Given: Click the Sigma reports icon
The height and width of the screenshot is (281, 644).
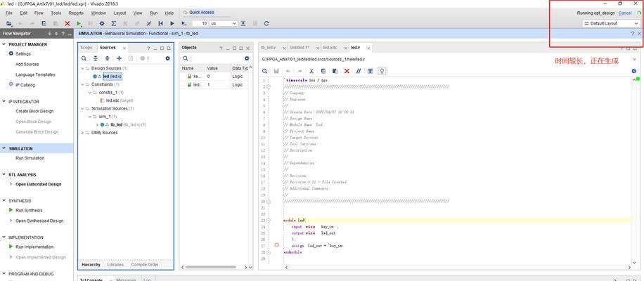Looking at the screenshot, I should point(114,24).
